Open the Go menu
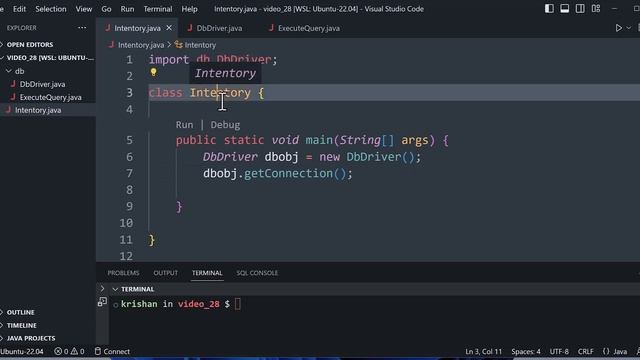Viewport: 640px width, 360px height. [x=106, y=9]
